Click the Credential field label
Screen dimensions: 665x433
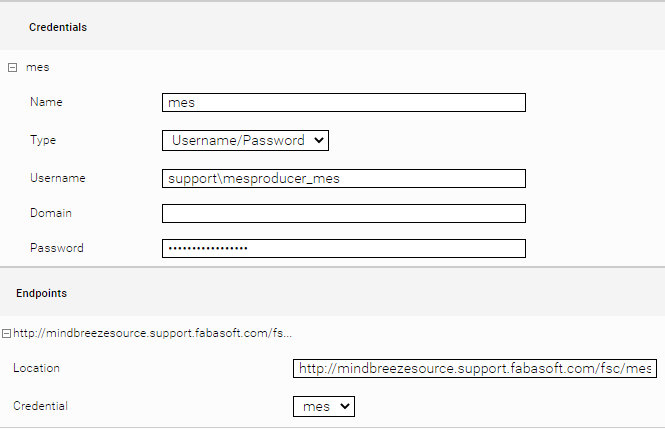(x=41, y=406)
